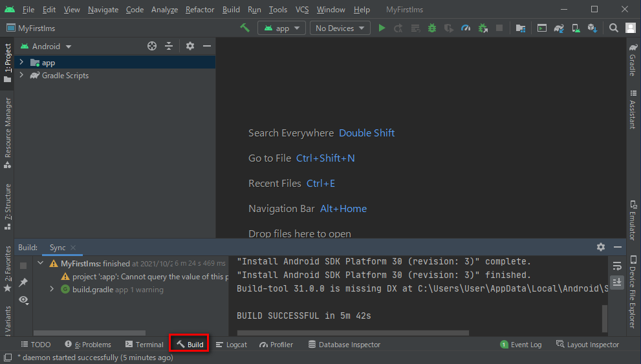Open the Database Inspector tool window
The width and height of the screenshot is (641, 364).
(x=344, y=345)
